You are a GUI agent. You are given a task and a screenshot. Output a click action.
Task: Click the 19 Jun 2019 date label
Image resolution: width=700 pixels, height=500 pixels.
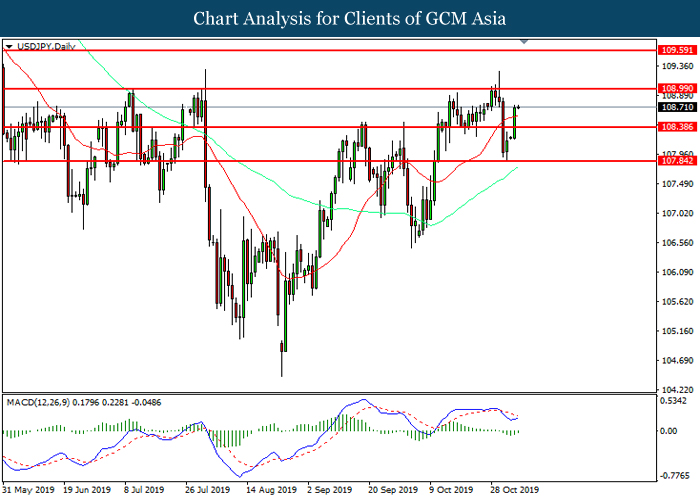point(87,490)
